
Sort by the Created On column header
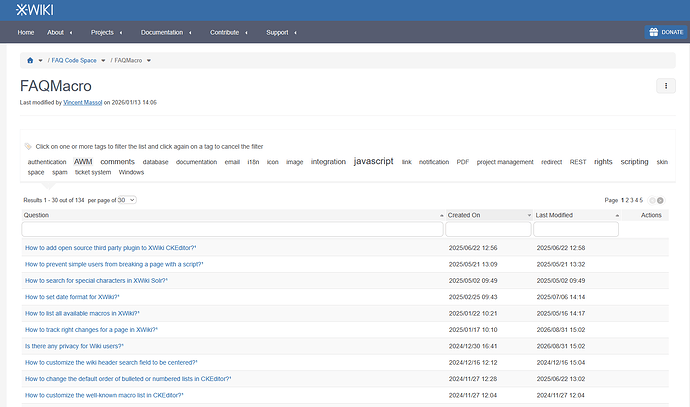(x=464, y=215)
